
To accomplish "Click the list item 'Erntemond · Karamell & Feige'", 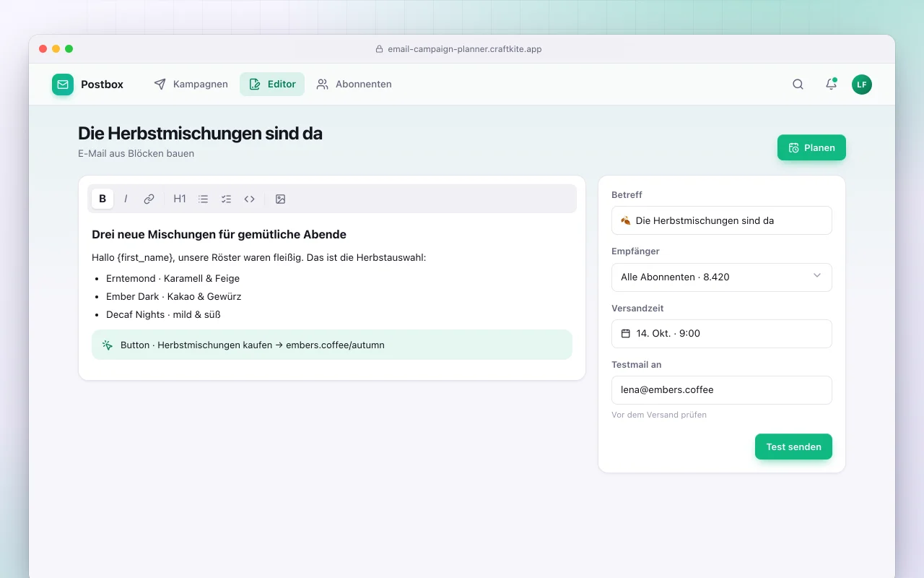I will 173,278.
